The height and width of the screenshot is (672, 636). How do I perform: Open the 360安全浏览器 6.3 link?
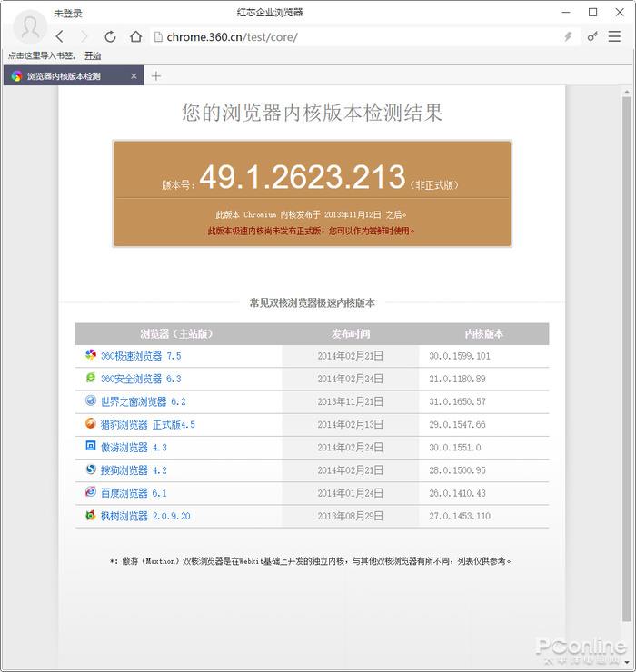point(140,379)
